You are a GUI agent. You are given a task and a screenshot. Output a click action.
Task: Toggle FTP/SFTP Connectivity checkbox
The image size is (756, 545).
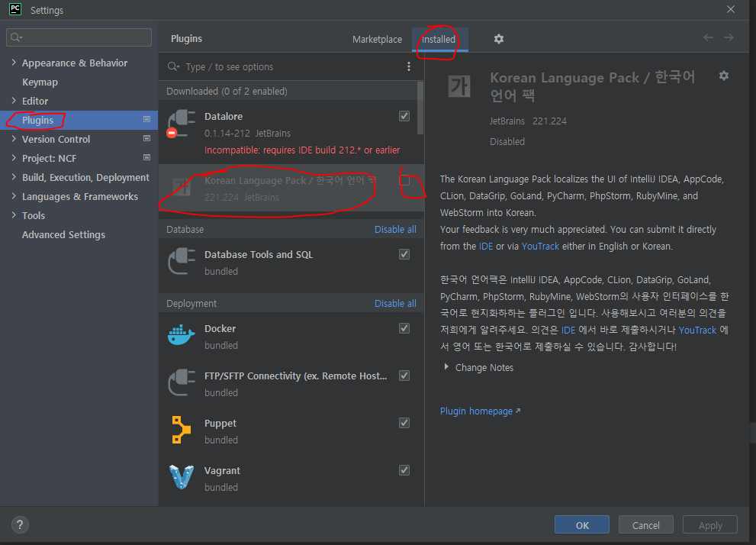click(404, 376)
